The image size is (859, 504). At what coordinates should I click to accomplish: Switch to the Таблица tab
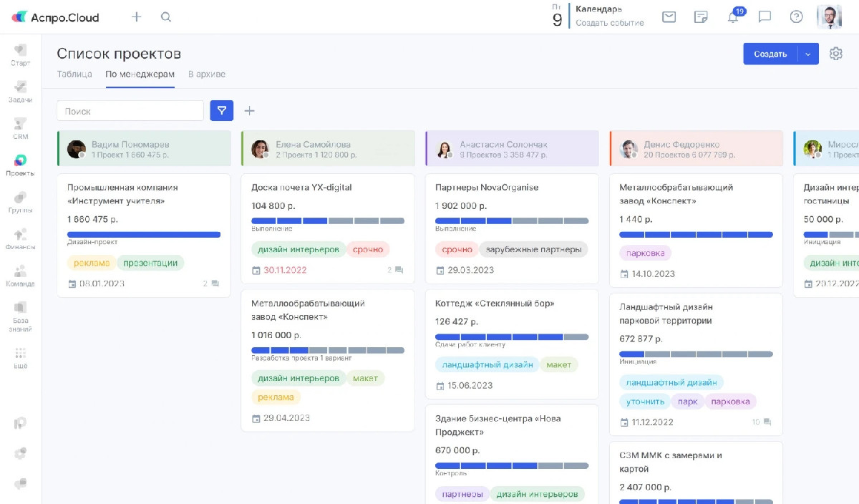point(74,74)
